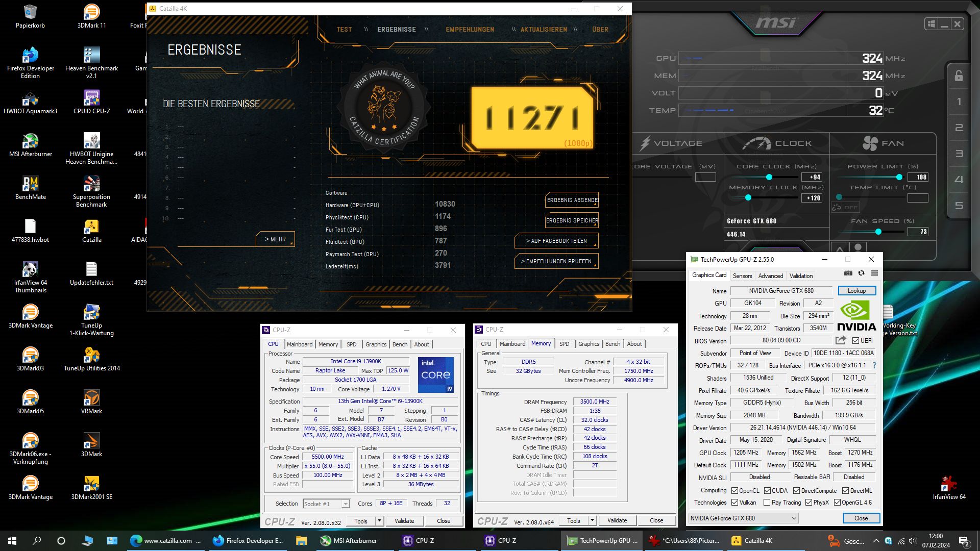Viewport: 980px width, 551px height.
Task: Open the AKTUALISIEREN tab in Catzilla
Action: [x=544, y=30]
